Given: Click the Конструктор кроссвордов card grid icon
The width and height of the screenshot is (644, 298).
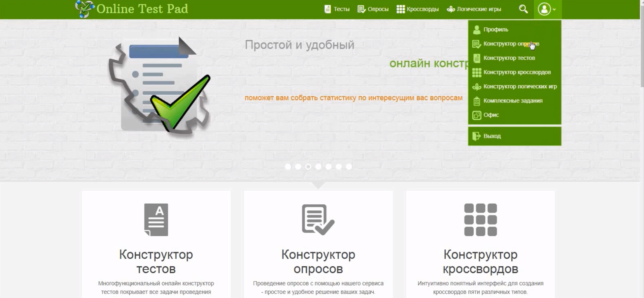Looking at the screenshot, I should click(x=480, y=220).
